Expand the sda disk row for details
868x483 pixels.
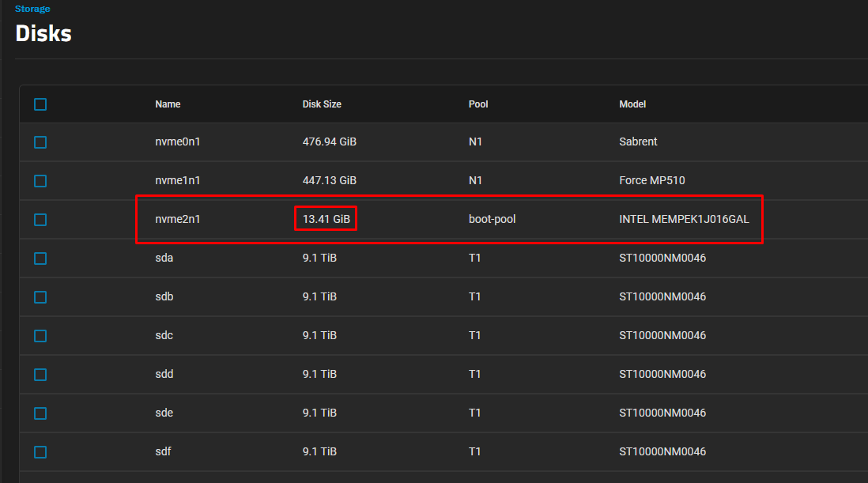click(395, 258)
